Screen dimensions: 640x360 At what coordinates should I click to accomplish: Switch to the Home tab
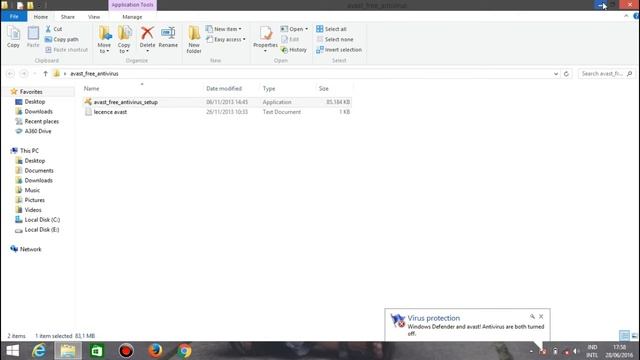(x=40, y=17)
